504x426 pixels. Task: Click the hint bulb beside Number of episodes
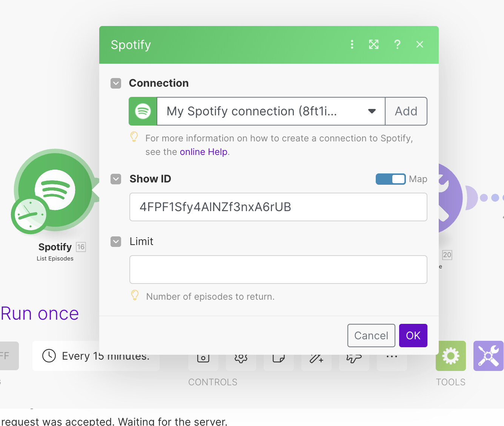tap(135, 295)
